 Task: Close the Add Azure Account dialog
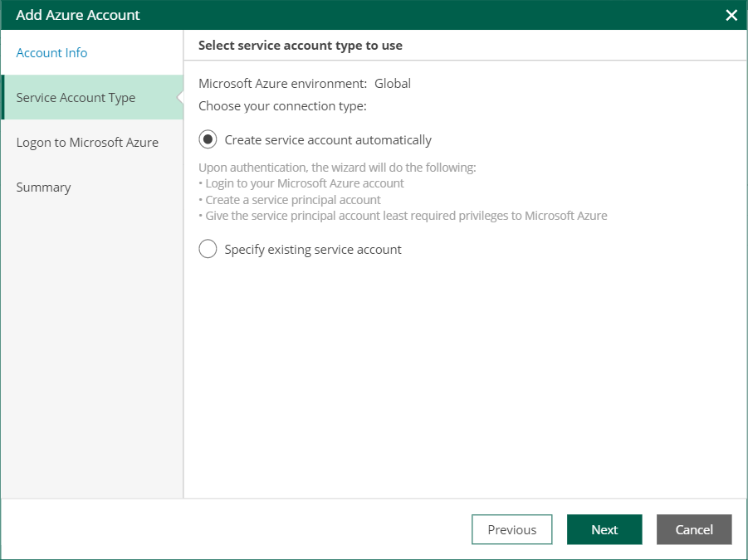(731, 15)
